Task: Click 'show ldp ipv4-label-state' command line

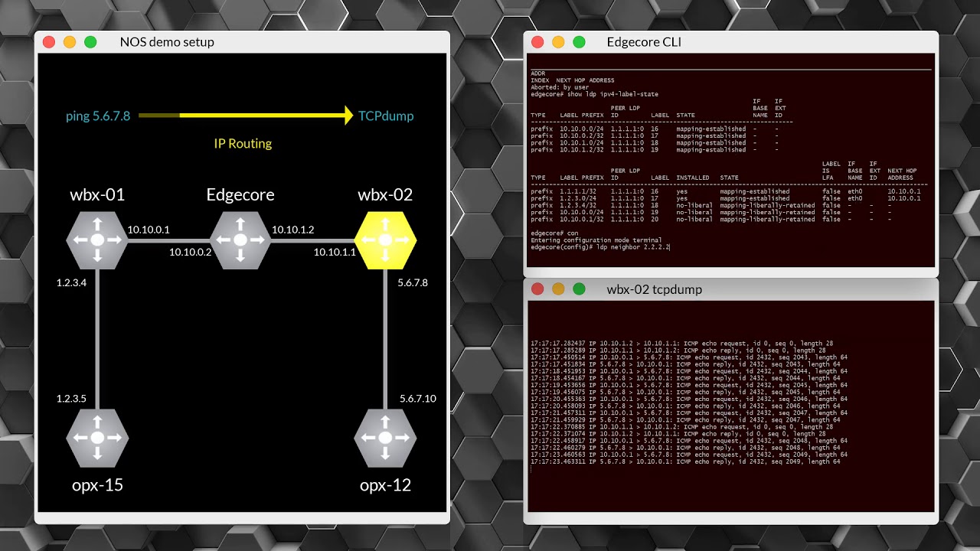Action: (x=594, y=94)
